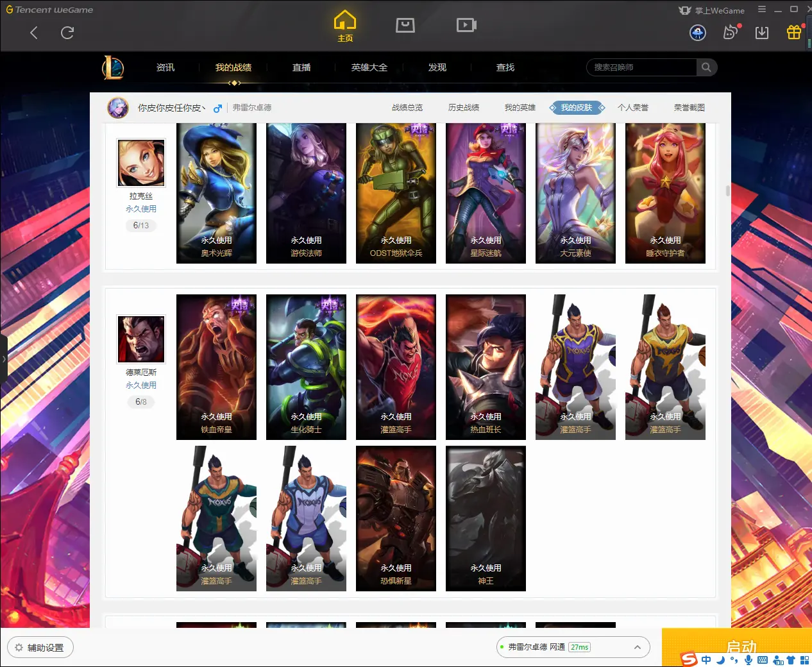Open the yellow gift box icon
The height and width of the screenshot is (667, 812).
pos(794,32)
